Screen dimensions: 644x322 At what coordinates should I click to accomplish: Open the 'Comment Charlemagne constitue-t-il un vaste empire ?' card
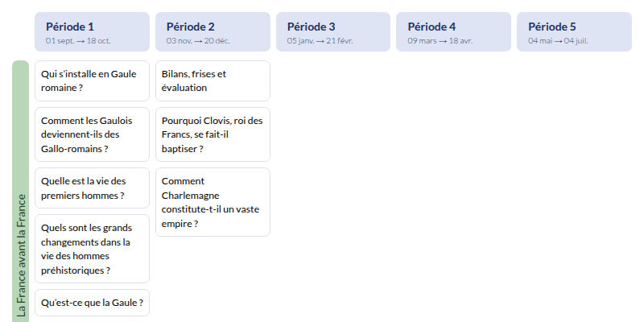pyautogui.click(x=213, y=202)
